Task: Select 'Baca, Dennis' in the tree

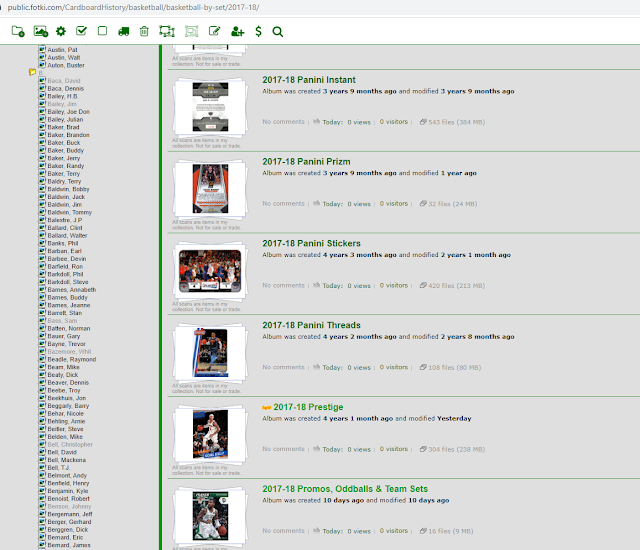Action: pyautogui.click(x=65, y=89)
